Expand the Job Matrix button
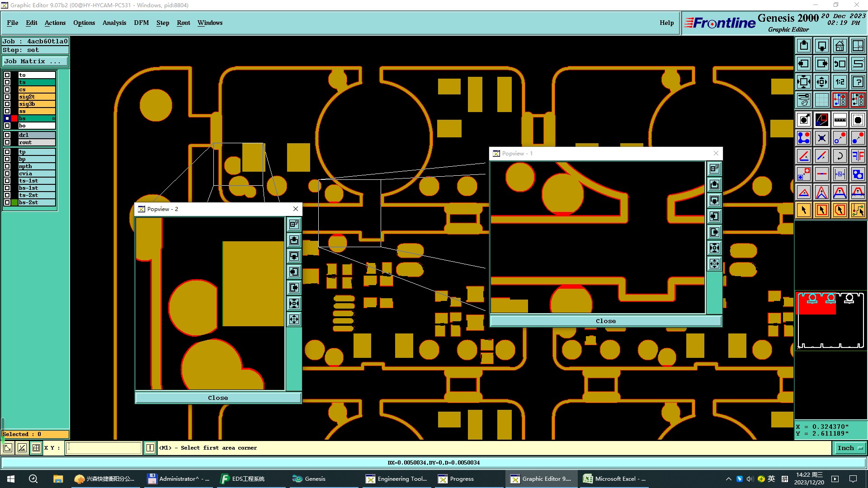 [x=35, y=61]
